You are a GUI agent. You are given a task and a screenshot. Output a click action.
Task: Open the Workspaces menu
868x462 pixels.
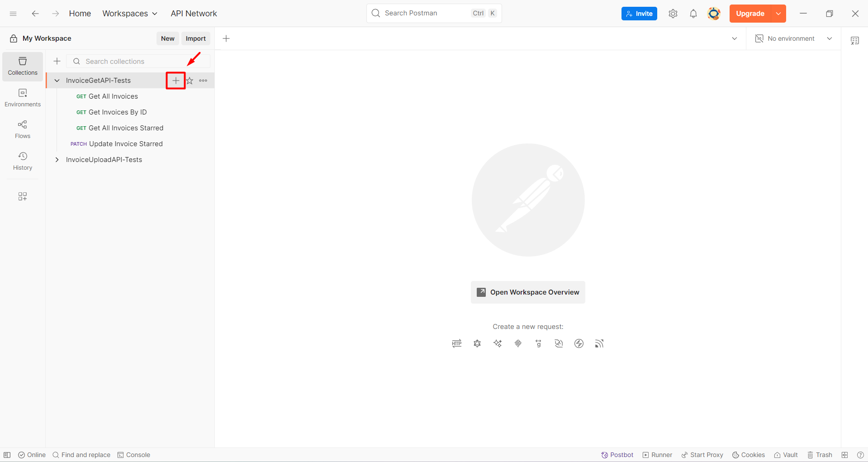pos(129,14)
